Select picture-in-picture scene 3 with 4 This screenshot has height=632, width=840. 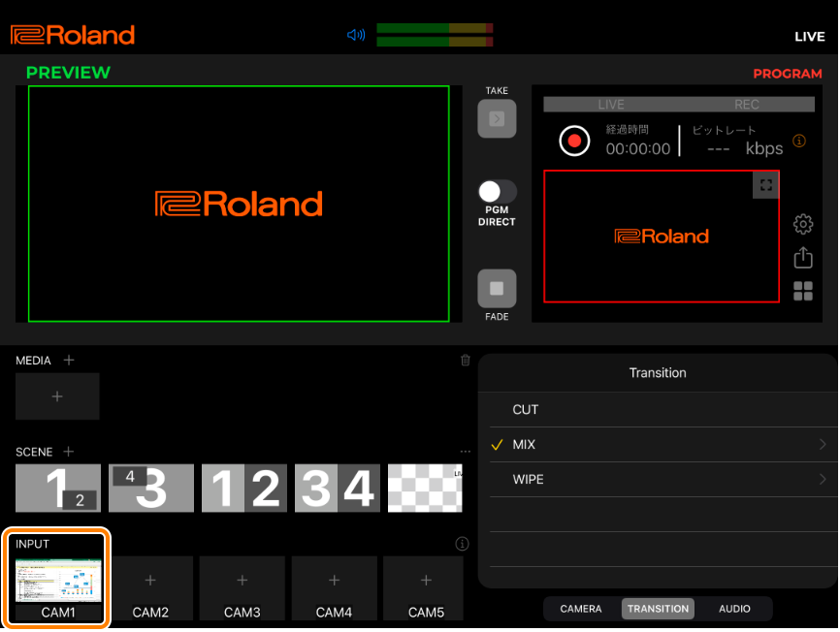click(x=151, y=488)
